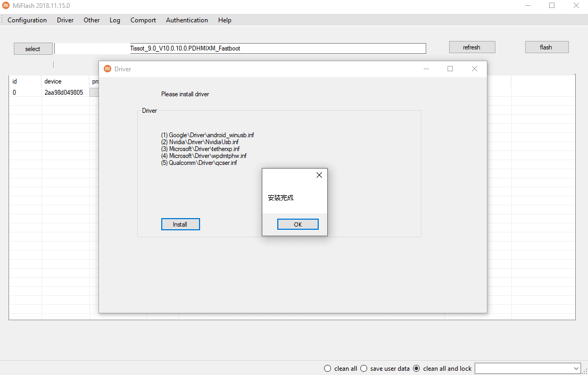Close the Driver dialog window
Viewport: 588px width, 375px height.
pos(474,69)
